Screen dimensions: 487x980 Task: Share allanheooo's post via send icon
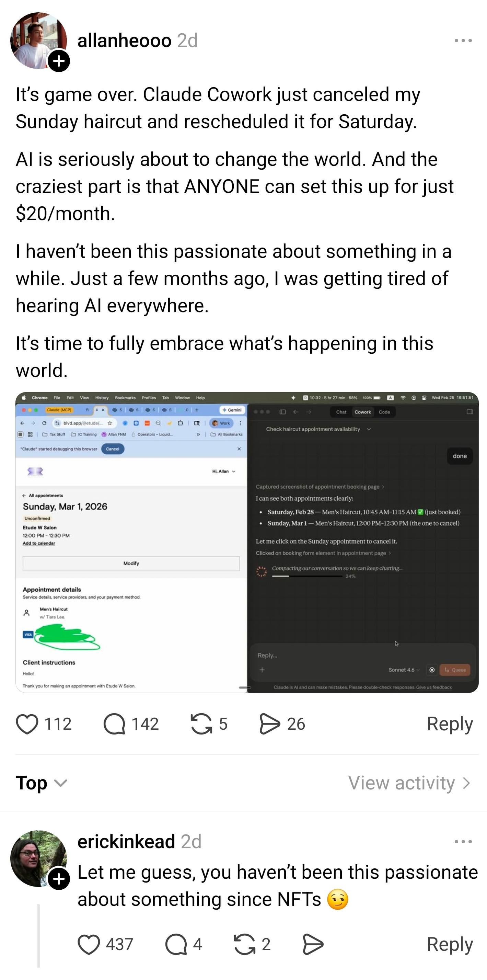tap(269, 724)
